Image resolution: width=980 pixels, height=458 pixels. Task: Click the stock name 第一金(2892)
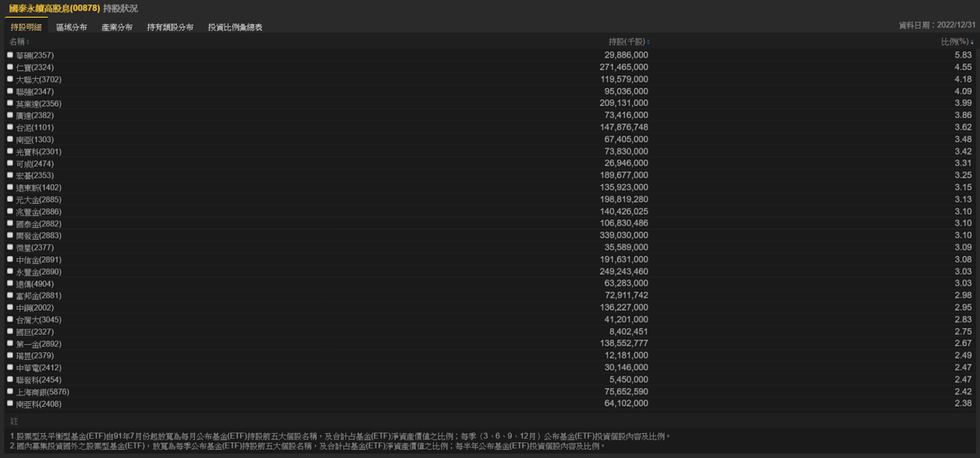[x=39, y=344]
